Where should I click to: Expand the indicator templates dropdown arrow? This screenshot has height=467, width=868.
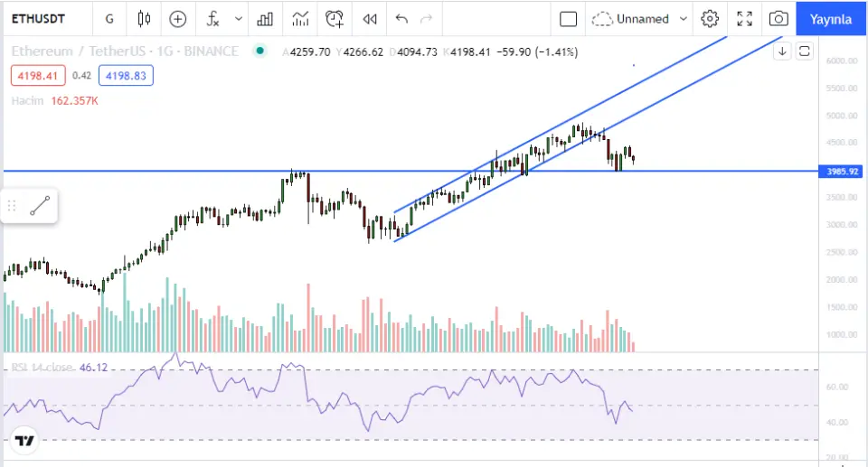[x=239, y=19]
